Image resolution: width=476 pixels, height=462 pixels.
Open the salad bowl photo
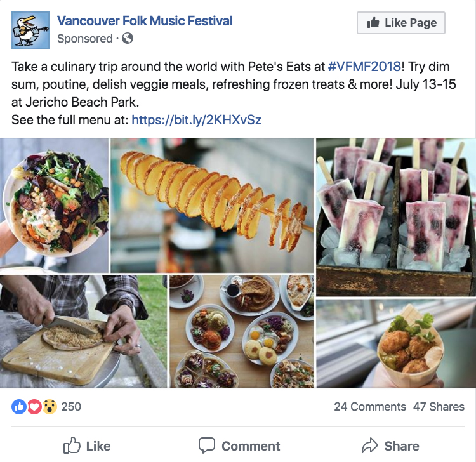(54, 204)
